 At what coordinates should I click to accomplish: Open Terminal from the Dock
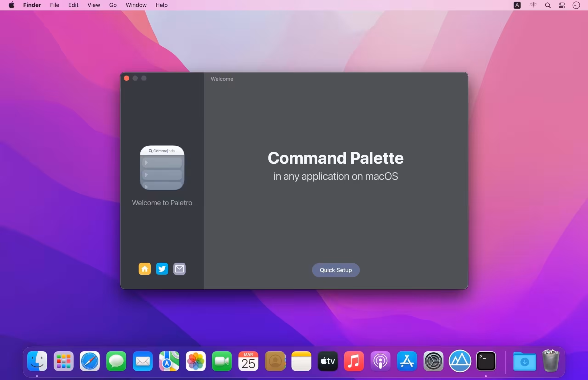tap(486, 361)
